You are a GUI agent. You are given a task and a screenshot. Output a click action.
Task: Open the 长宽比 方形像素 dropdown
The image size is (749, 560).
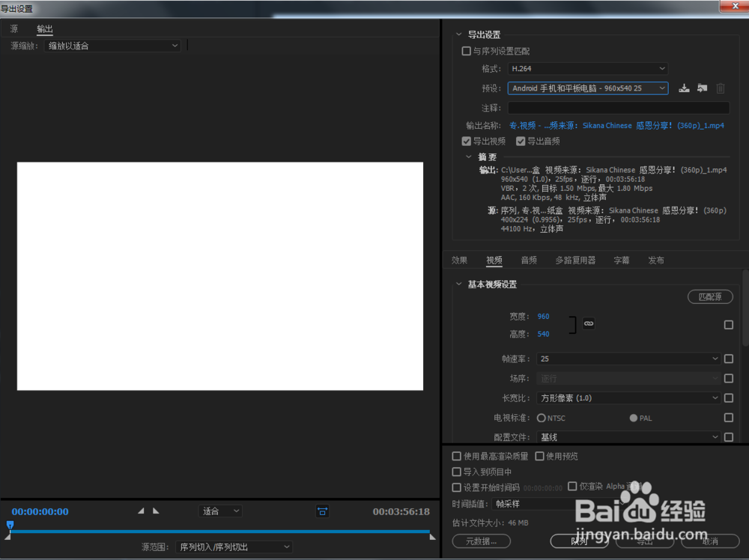tap(628, 398)
